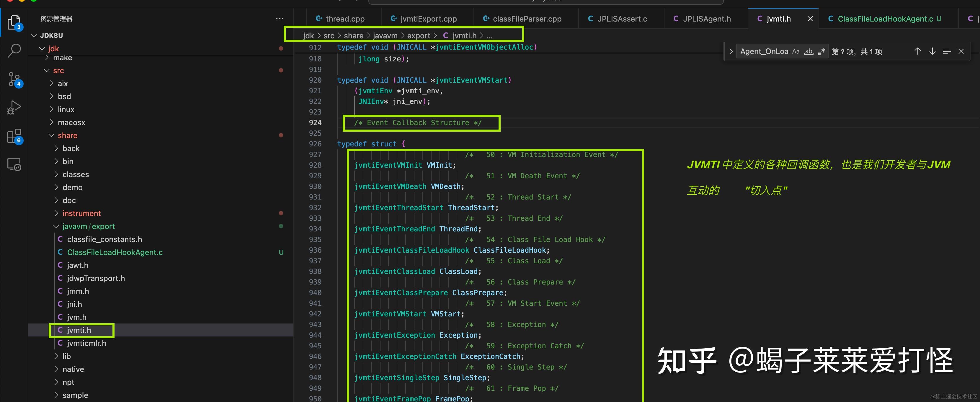The image size is (980, 402).
Task: Open the Extensions view with 6 updates
Action: [x=14, y=136]
